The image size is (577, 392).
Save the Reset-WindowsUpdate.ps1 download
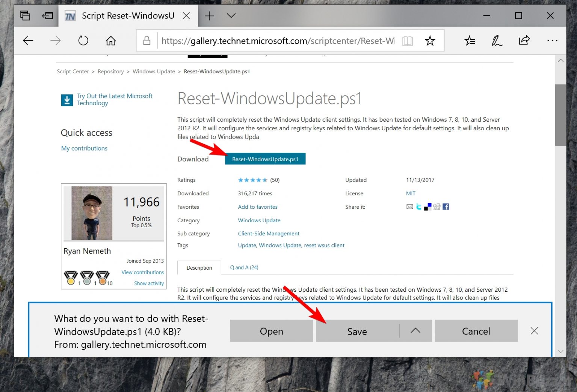(x=356, y=331)
